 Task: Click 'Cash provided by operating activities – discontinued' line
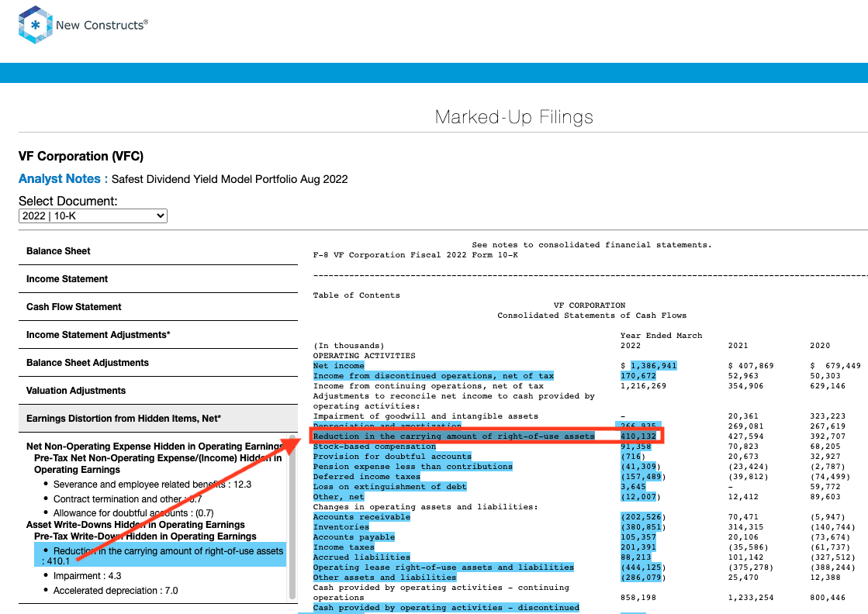(x=446, y=607)
